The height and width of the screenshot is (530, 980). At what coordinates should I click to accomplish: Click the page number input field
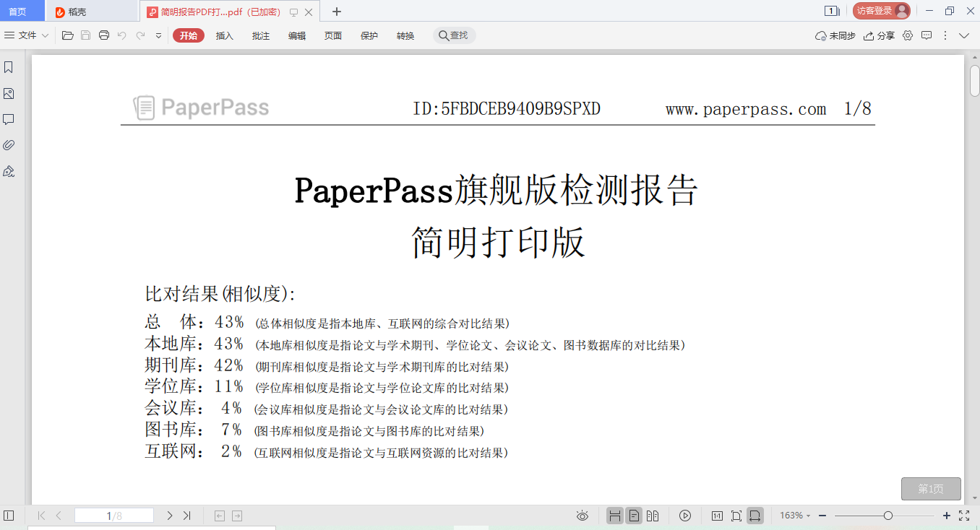114,516
